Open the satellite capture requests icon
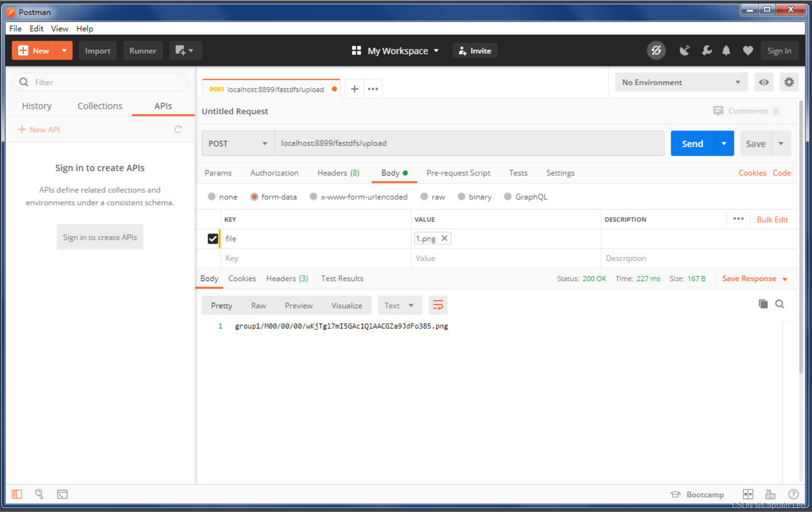The image size is (812, 514). 684,51
